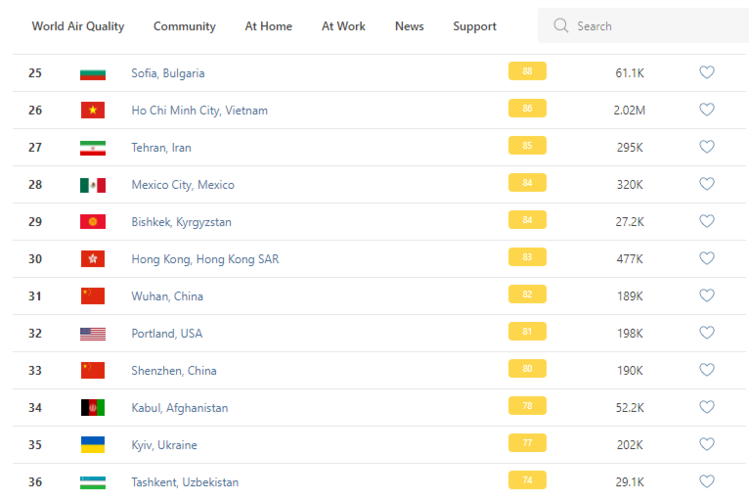Expand the At Work menu
The width and height of the screenshot is (749, 500).
[343, 26]
